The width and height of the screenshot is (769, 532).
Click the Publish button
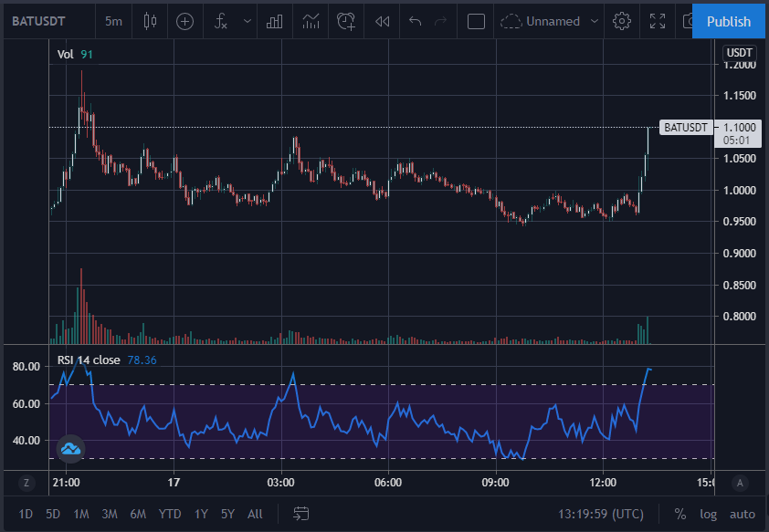(x=728, y=21)
